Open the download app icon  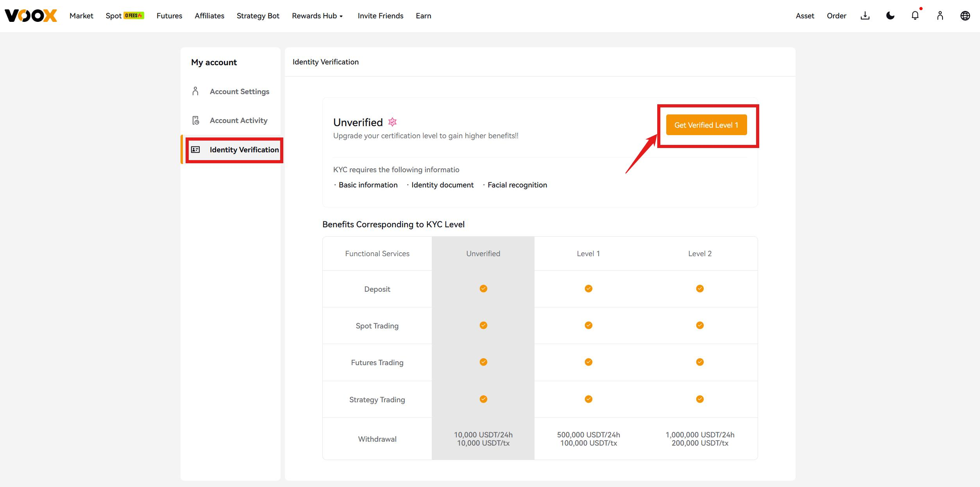865,16
